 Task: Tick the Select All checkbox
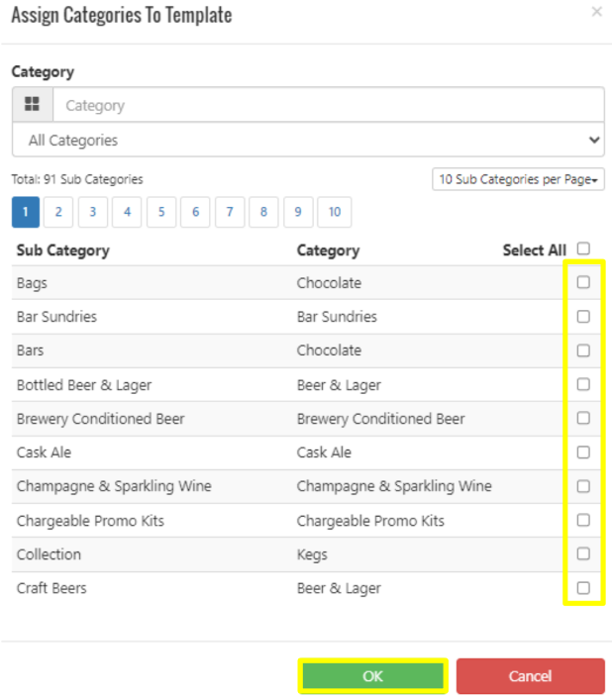tap(583, 249)
